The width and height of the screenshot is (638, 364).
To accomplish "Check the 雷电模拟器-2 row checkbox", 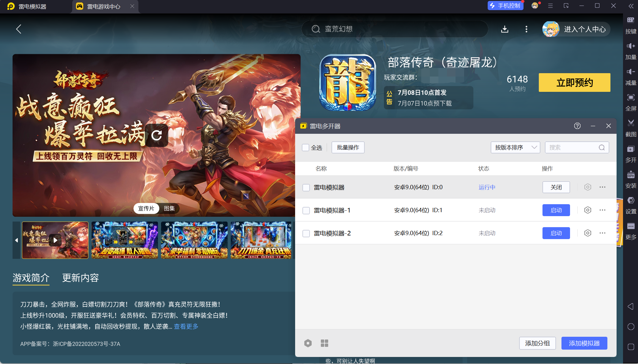I will coord(306,233).
